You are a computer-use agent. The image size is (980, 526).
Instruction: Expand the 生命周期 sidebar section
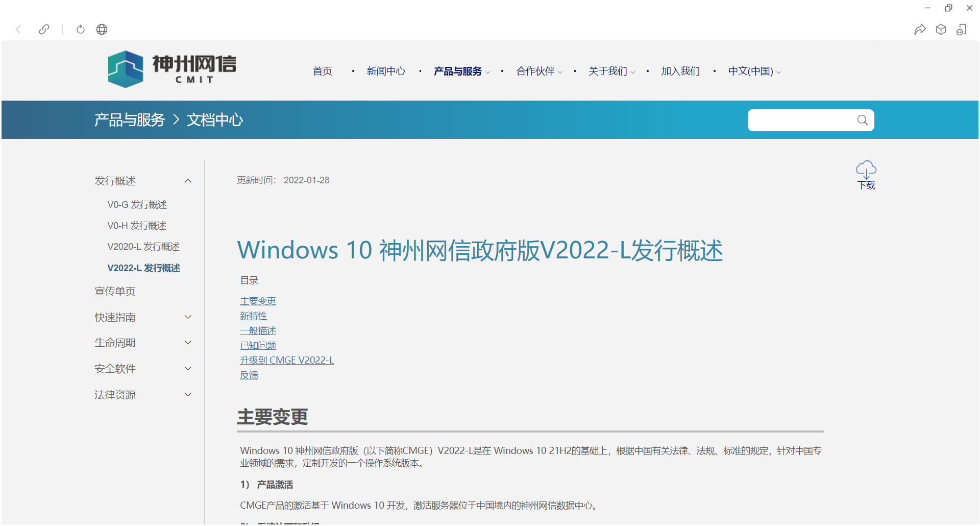188,343
